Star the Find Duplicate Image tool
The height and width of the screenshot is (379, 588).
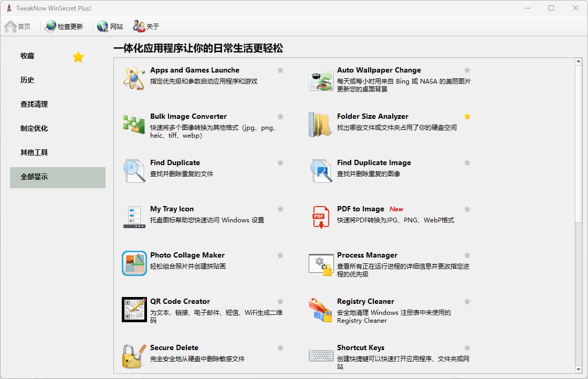pyautogui.click(x=467, y=162)
